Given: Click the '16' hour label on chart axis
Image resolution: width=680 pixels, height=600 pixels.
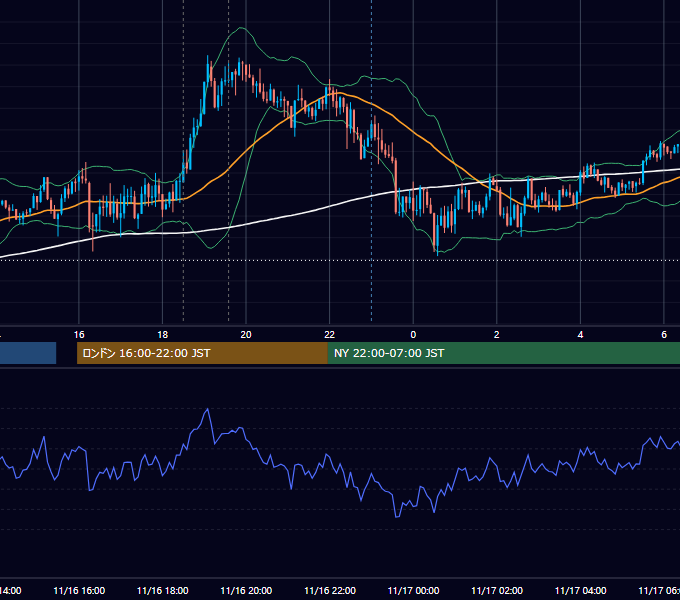Looking at the screenshot, I should tap(79, 335).
